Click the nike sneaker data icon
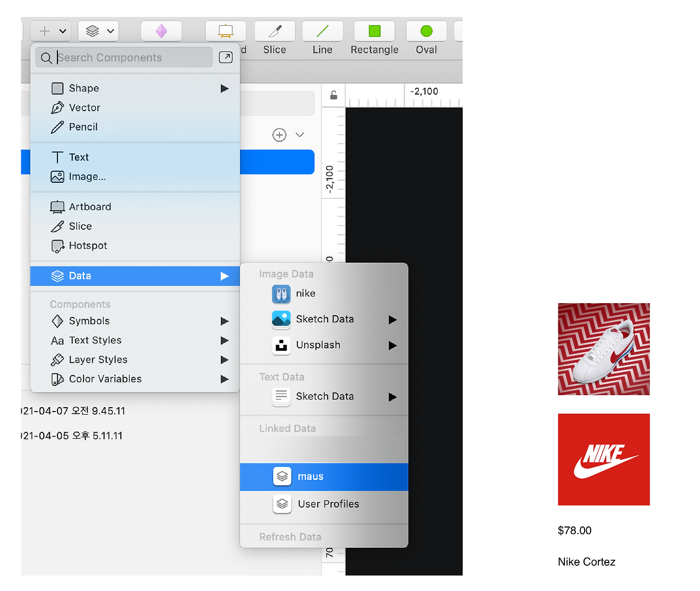This screenshot has height=591, width=700. coord(281,294)
